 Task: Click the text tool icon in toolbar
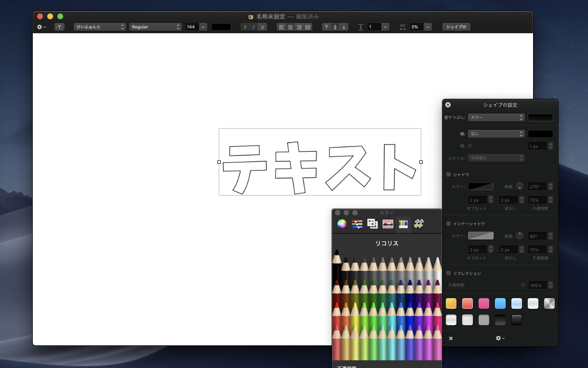click(x=59, y=27)
